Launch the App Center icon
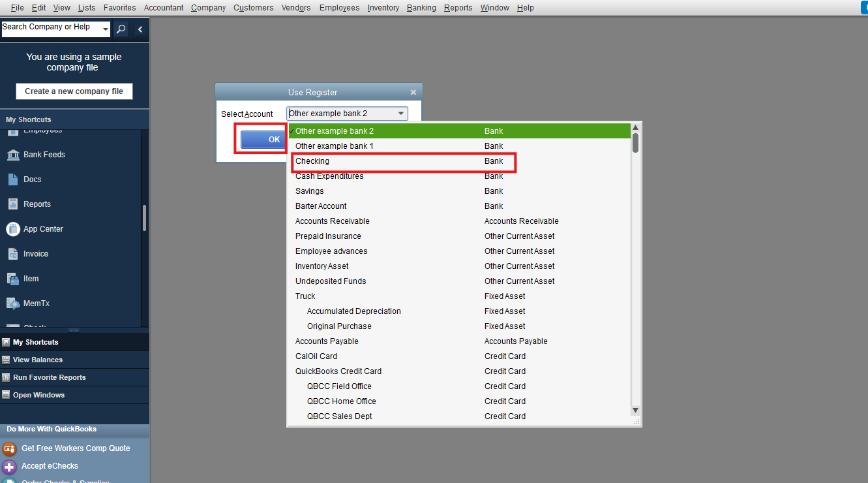The image size is (868, 483). pyautogui.click(x=13, y=229)
